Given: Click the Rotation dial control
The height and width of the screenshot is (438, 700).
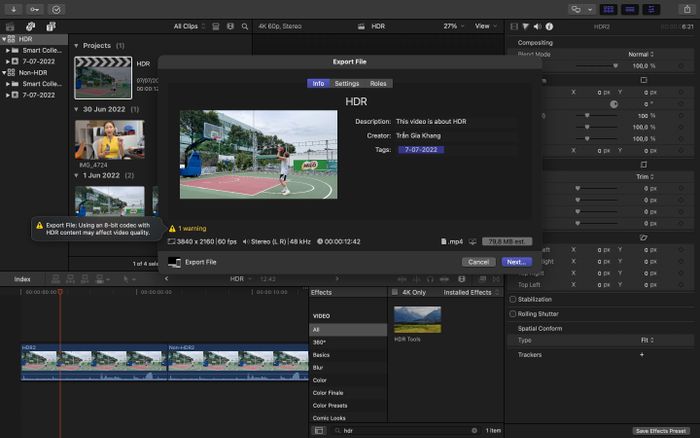Looking at the screenshot, I should tap(614, 104).
